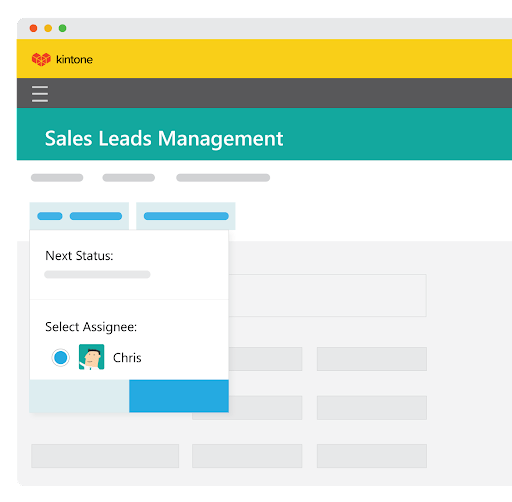Click the blue confirm button in popup
Image resolution: width=512 pixels, height=502 pixels.
[179, 396]
